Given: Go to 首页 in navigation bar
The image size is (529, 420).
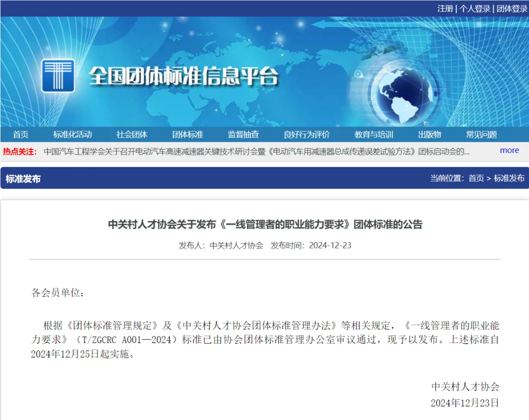Looking at the screenshot, I should 21,134.
